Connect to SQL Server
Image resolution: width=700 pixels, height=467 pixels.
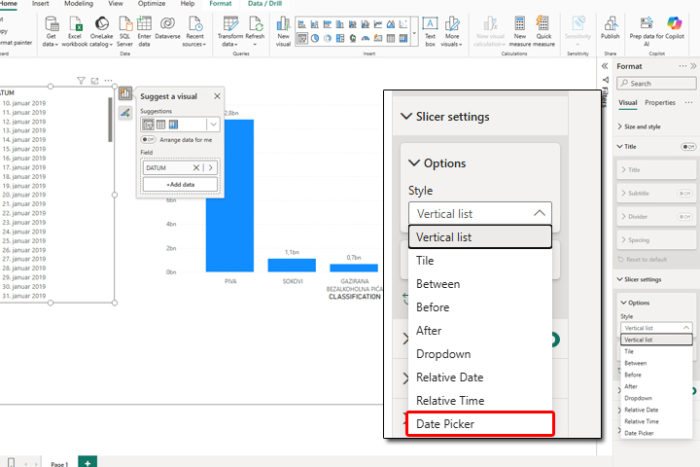[125, 31]
